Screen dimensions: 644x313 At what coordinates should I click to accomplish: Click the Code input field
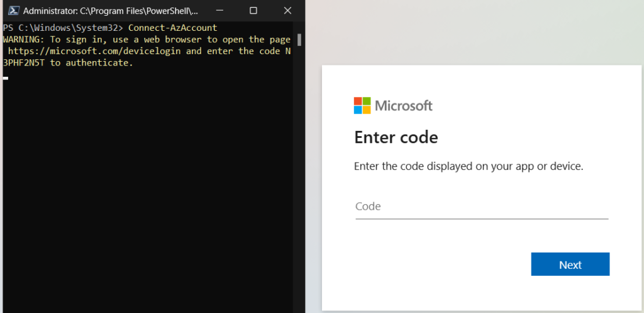[x=482, y=207]
